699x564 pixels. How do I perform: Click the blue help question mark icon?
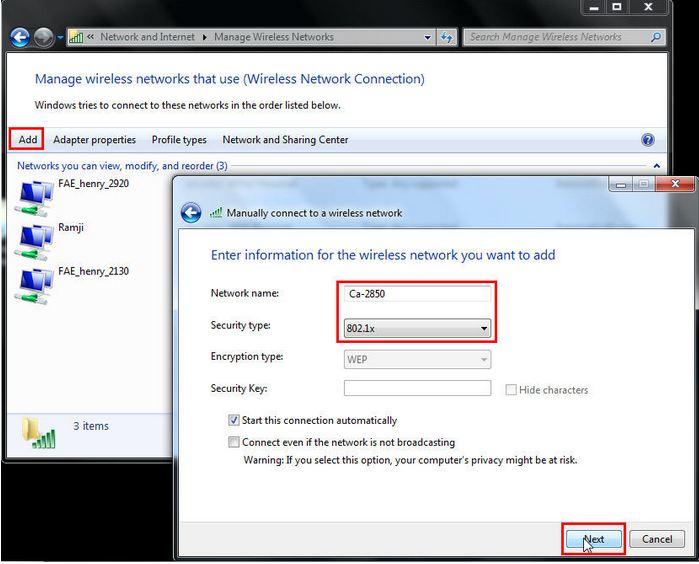click(648, 140)
